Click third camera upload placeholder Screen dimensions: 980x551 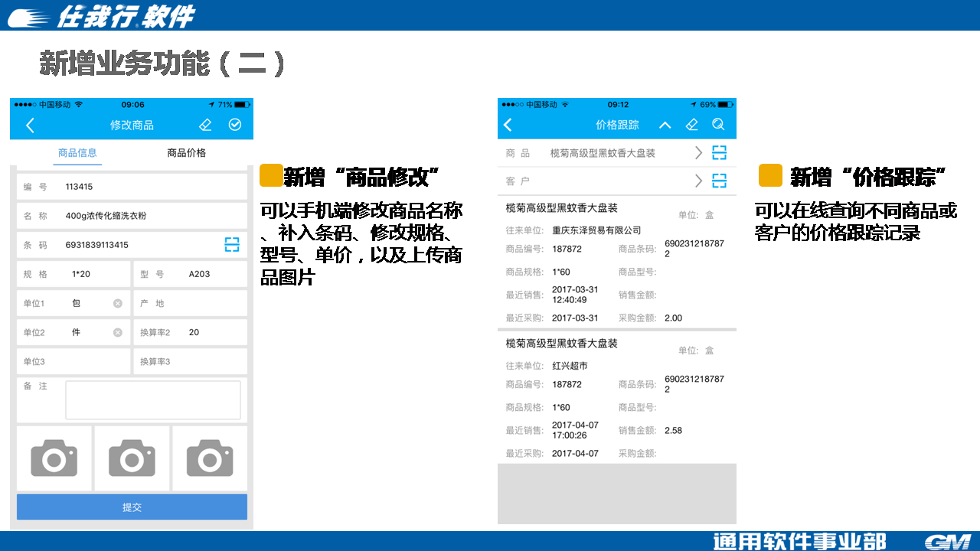210,458
